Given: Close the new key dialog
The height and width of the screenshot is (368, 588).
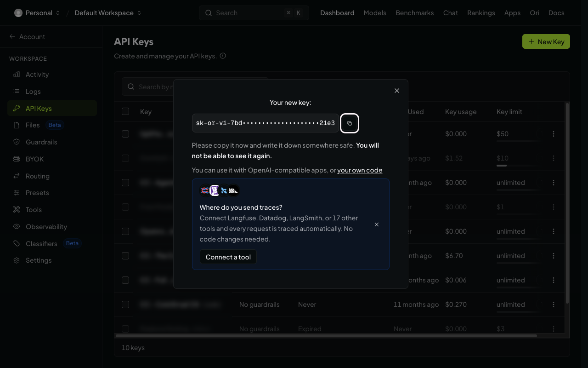Looking at the screenshot, I should [x=397, y=91].
